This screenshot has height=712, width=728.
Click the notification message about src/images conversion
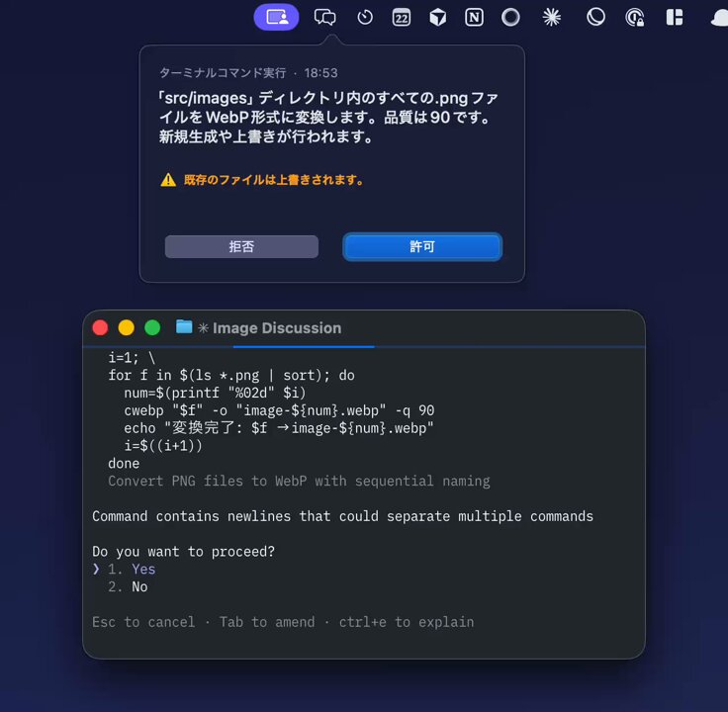tap(328, 118)
